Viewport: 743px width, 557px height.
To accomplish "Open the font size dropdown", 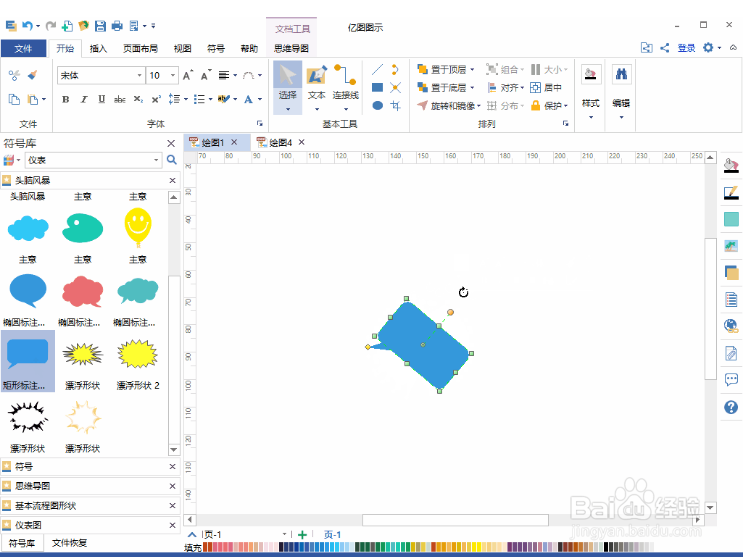I will pos(173,75).
